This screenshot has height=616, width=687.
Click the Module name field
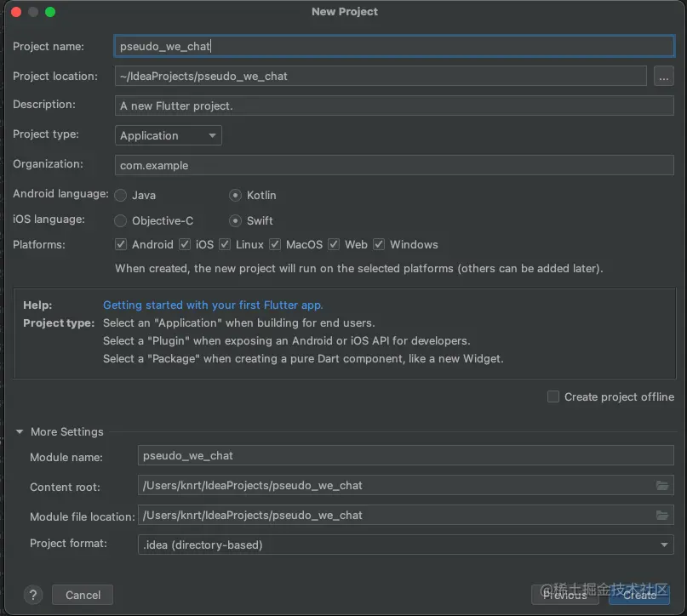pos(405,456)
